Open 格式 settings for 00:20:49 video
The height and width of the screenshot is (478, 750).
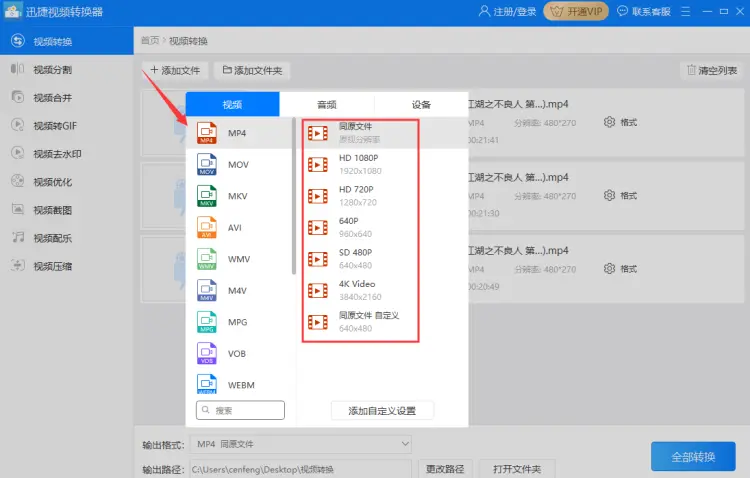(620, 268)
